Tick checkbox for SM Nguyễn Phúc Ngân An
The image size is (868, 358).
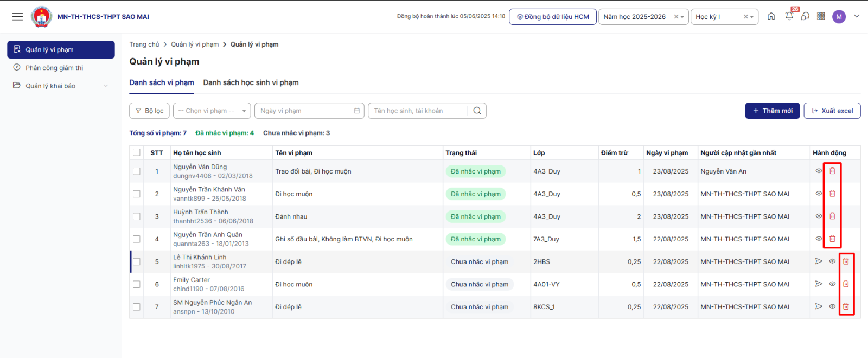(x=137, y=307)
